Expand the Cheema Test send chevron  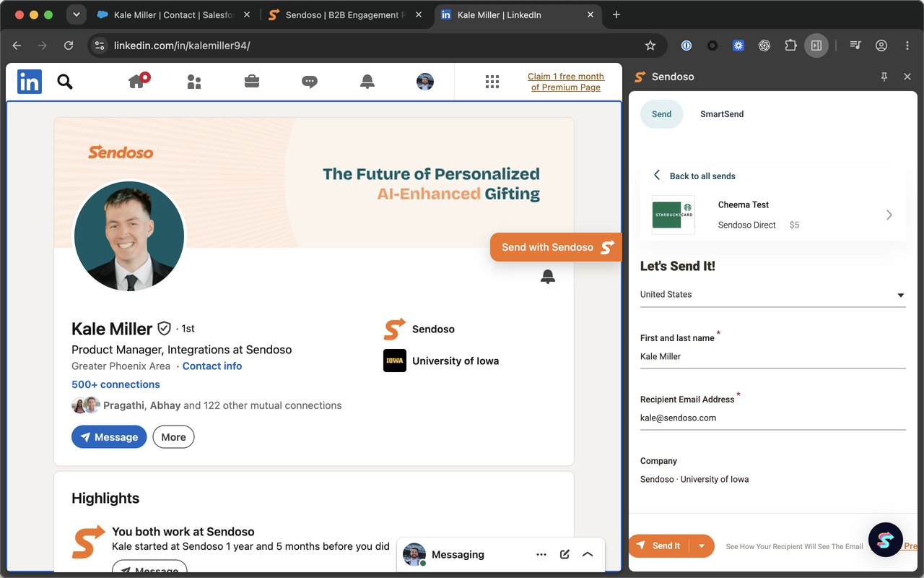tap(889, 215)
